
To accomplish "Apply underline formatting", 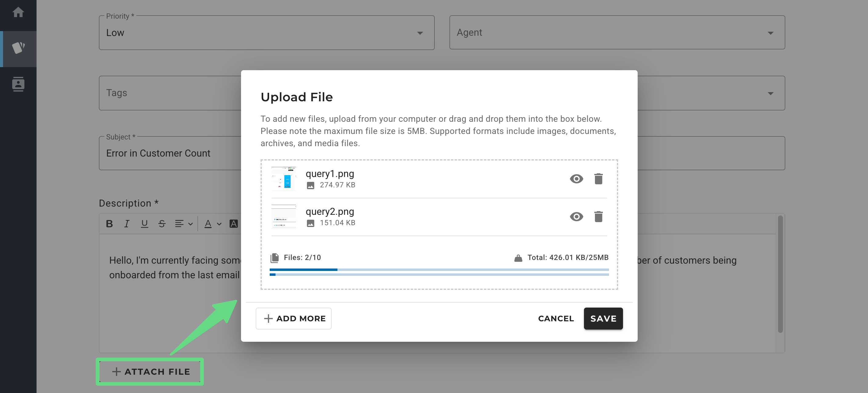I will [144, 224].
